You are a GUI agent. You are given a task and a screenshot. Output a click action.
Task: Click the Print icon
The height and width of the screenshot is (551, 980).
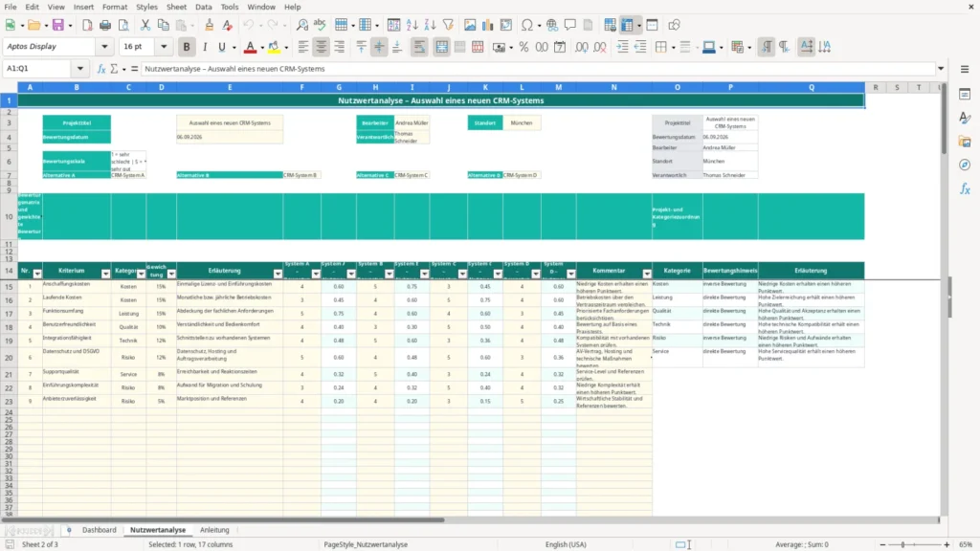point(105,25)
